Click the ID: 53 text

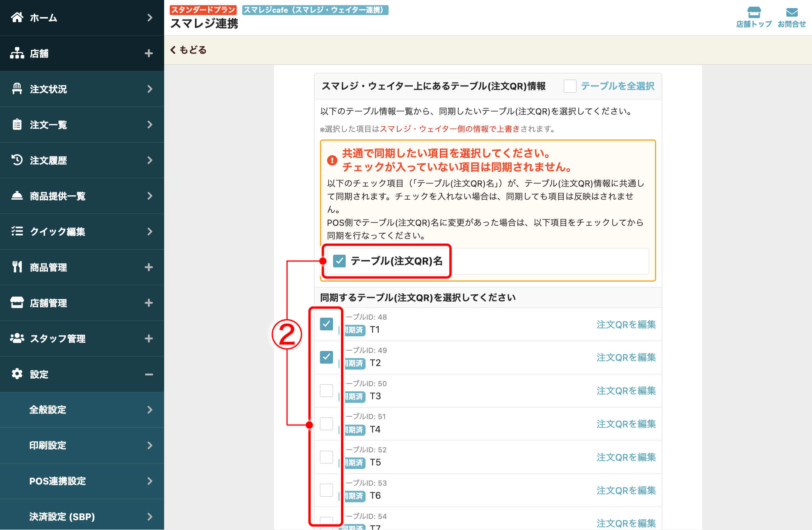tap(377, 483)
